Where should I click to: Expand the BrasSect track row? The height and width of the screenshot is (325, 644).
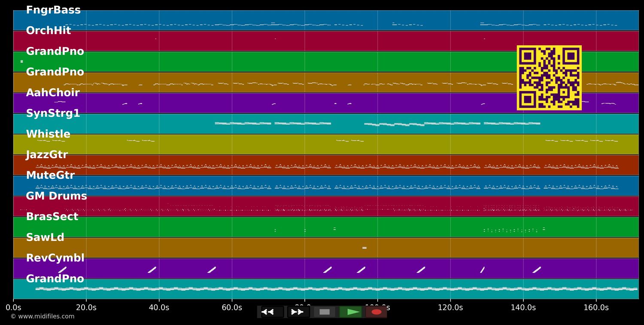pos(52,216)
